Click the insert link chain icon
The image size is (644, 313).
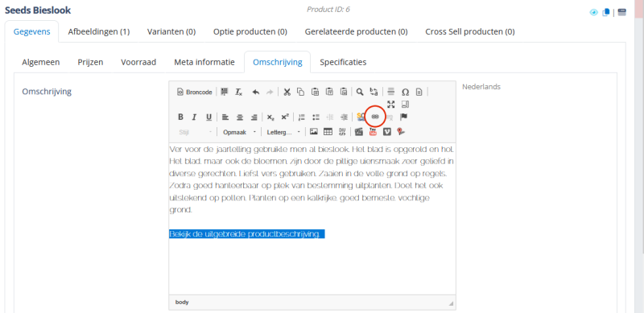click(x=375, y=117)
